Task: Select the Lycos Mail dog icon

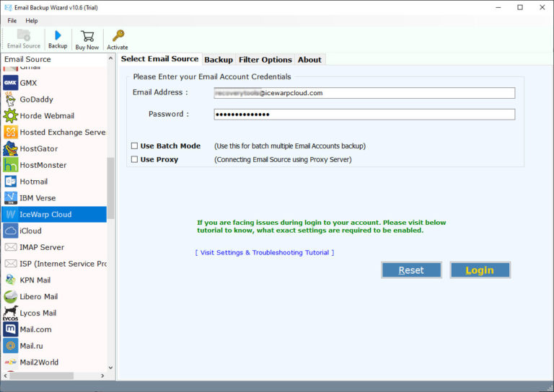Action: [x=11, y=313]
